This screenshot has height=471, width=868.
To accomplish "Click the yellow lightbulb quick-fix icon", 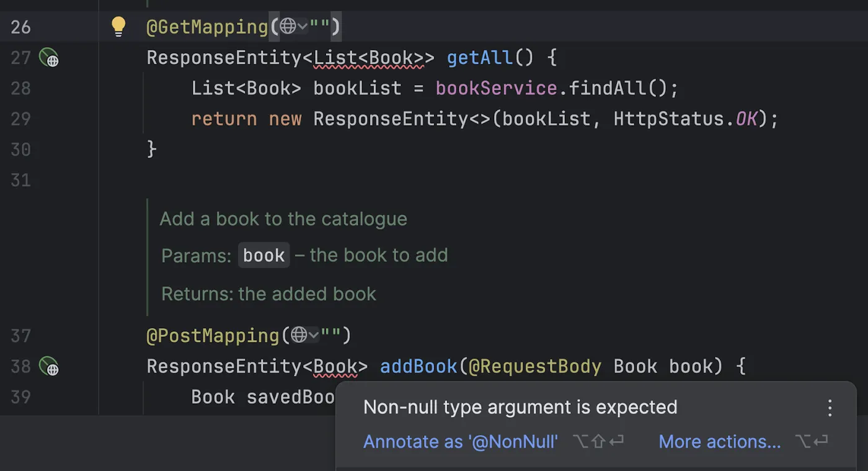I will click(x=118, y=26).
